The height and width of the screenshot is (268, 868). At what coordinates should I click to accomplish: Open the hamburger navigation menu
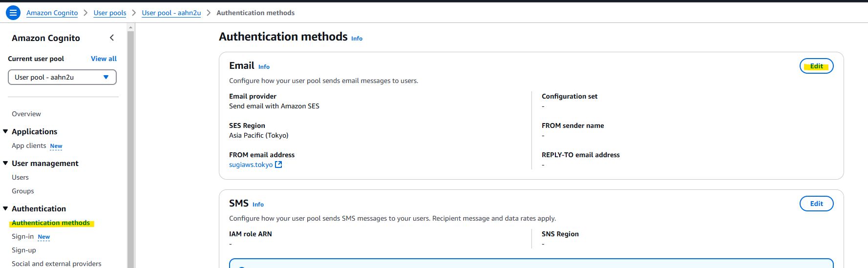(13, 13)
